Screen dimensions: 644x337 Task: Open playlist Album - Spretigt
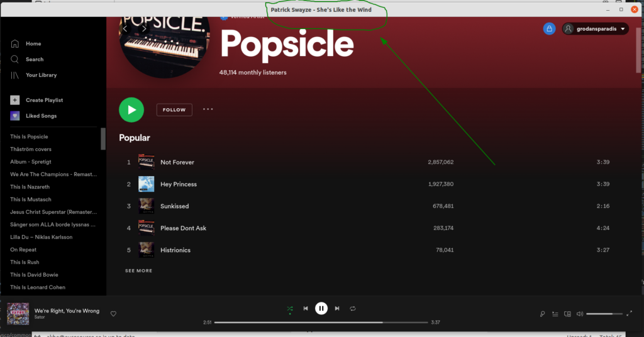click(x=31, y=162)
